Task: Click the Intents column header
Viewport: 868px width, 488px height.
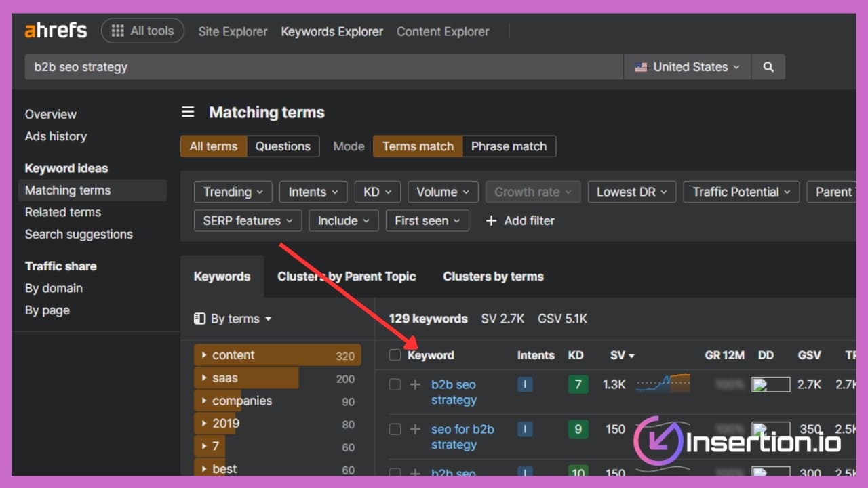Action: 536,355
